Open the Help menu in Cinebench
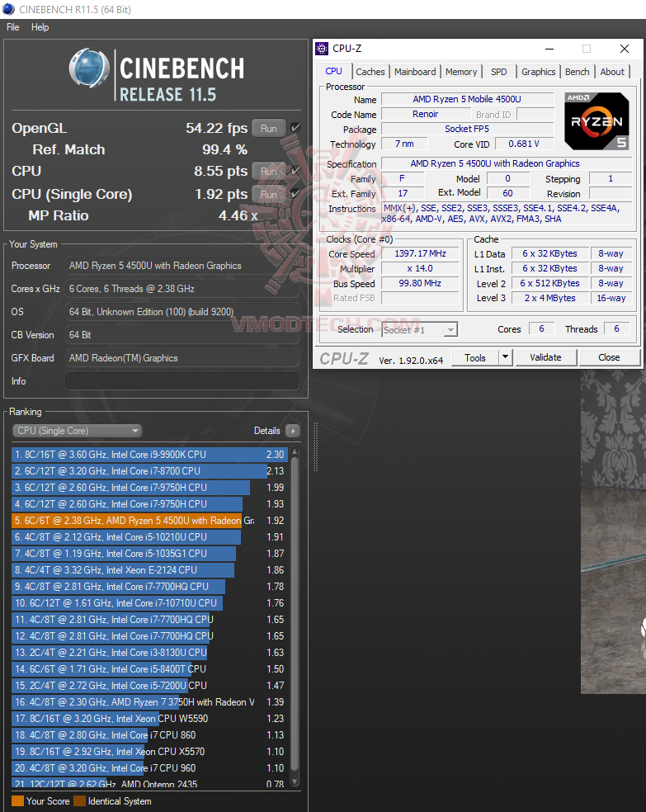Image resolution: width=646 pixels, height=812 pixels. tap(40, 27)
